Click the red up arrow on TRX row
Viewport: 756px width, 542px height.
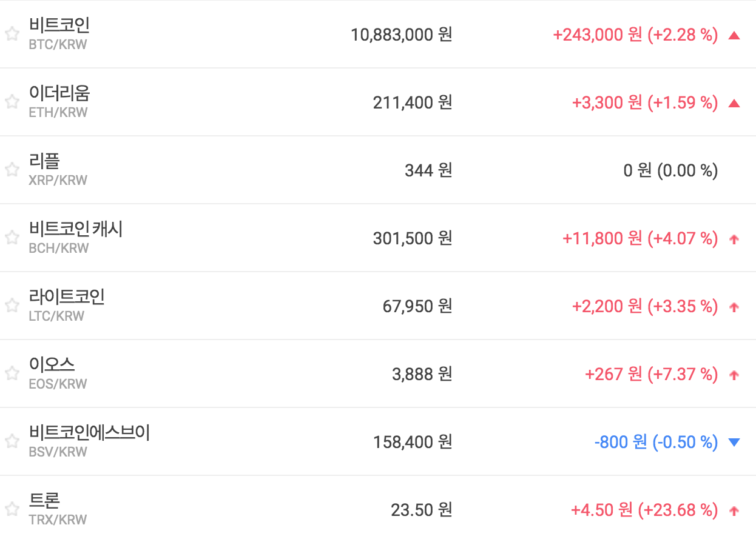(734, 510)
